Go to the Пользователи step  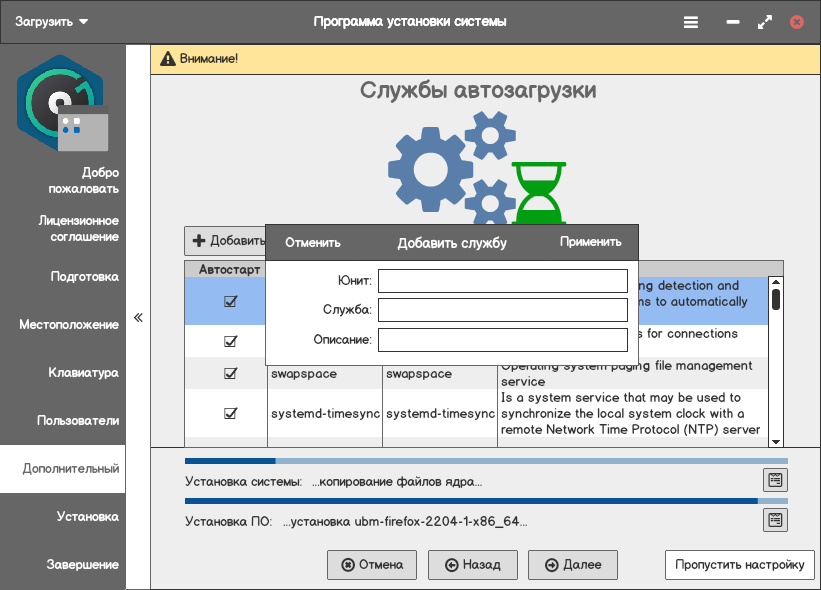click(x=78, y=421)
